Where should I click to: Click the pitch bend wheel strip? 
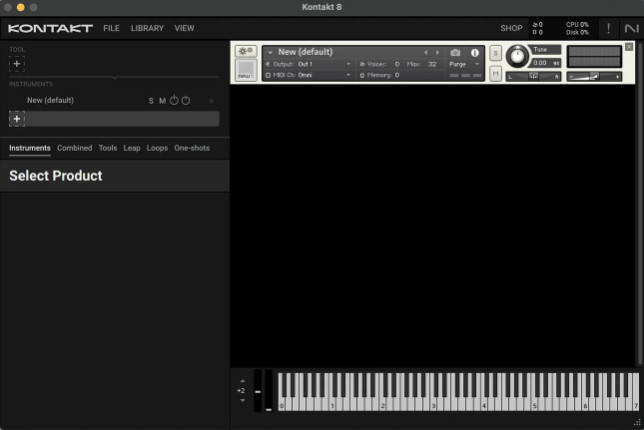pos(258,390)
